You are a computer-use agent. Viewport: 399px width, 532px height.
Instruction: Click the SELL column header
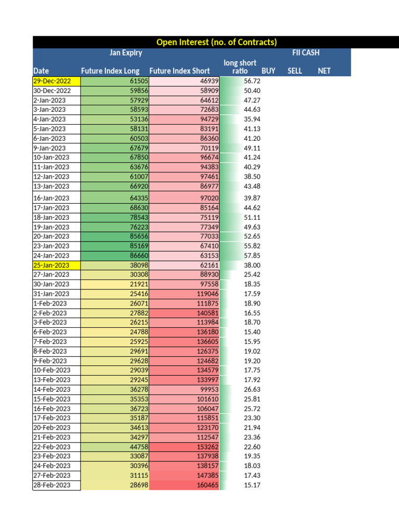pyautogui.click(x=295, y=71)
